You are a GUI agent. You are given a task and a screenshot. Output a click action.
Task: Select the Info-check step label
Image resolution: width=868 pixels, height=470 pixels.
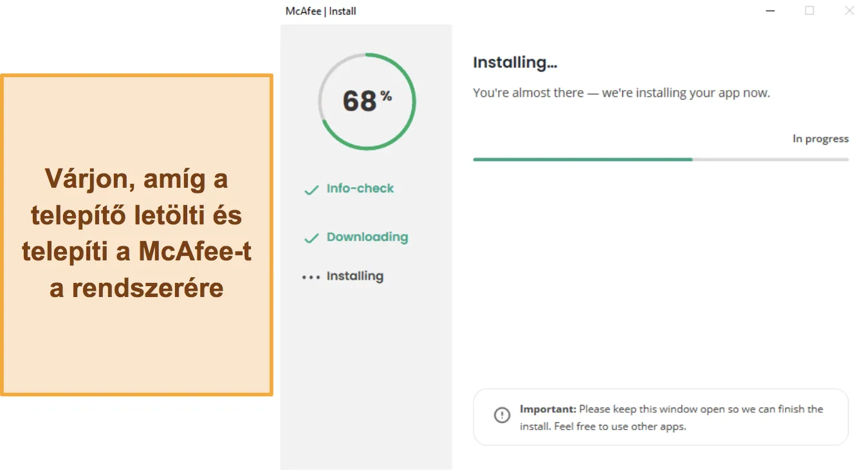(x=360, y=188)
